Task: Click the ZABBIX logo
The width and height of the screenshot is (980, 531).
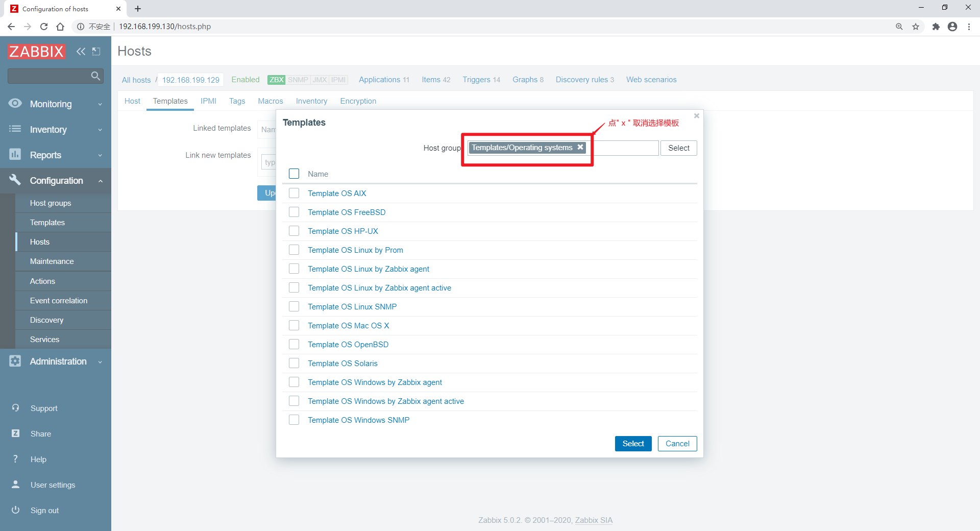Action: point(36,51)
